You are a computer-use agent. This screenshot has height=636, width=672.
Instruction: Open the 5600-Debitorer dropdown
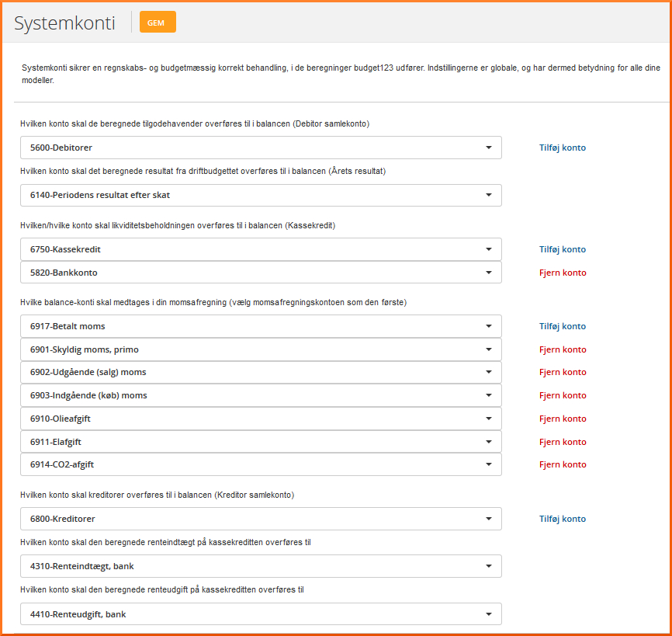[261, 148]
